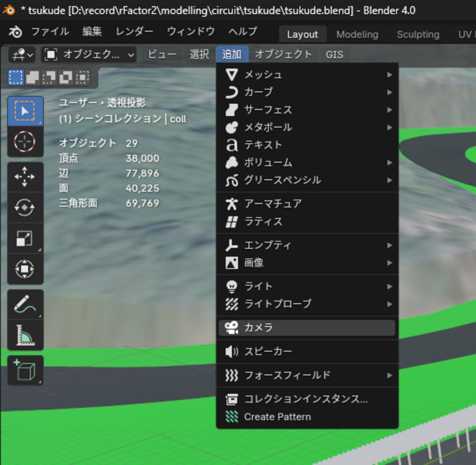Click the エンプティ empty axes icon
Viewport: 476px width, 465px height.
click(232, 245)
